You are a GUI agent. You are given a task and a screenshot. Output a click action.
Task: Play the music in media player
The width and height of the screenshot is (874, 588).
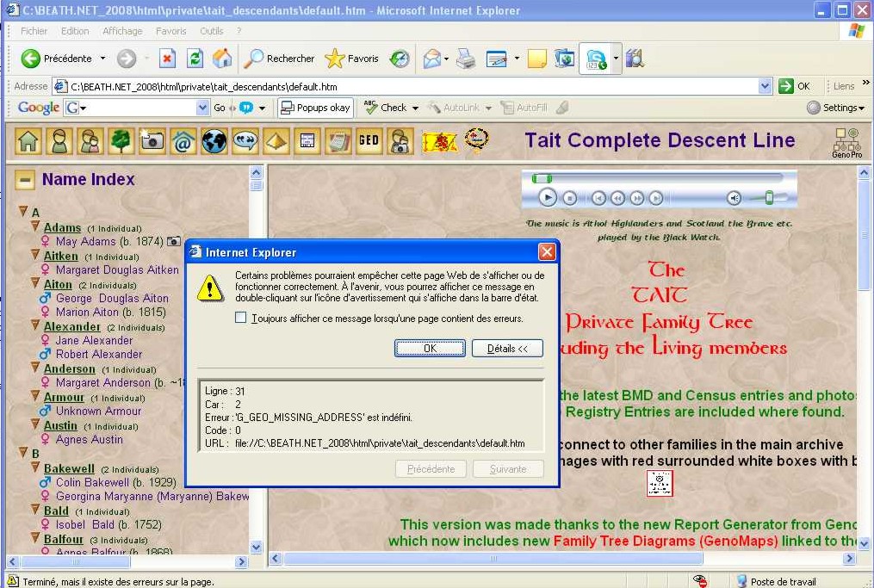click(548, 197)
